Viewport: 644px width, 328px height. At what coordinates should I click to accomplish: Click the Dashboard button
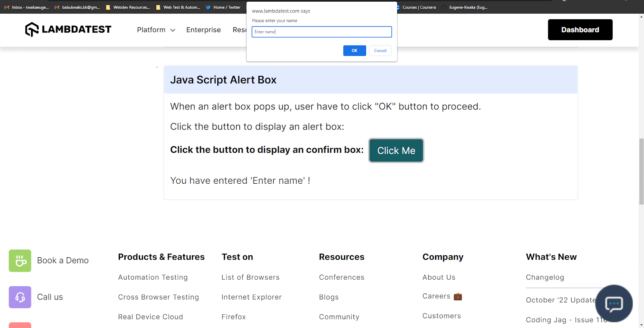[x=580, y=30]
